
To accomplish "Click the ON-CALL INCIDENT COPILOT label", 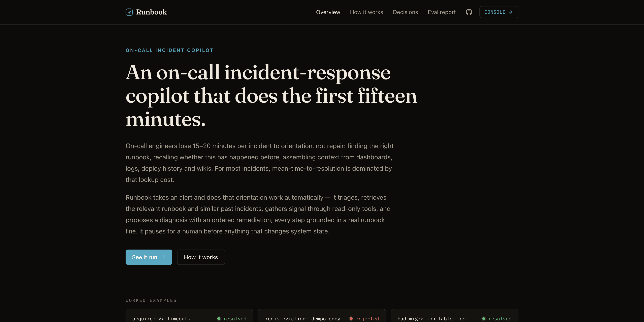I will pyautogui.click(x=169, y=50).
